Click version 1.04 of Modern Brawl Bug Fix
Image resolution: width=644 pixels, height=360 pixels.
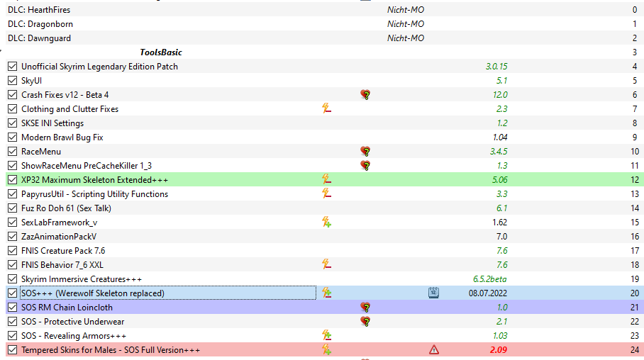[500, 137]
